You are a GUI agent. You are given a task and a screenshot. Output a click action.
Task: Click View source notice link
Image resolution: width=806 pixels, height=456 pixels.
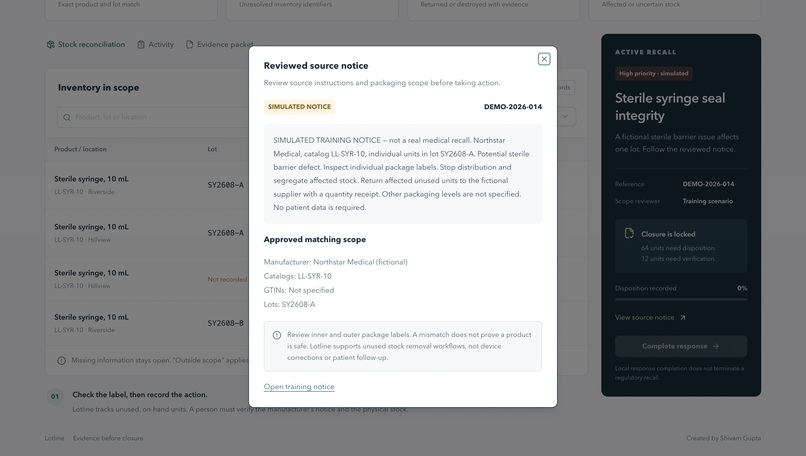[644, 318]
